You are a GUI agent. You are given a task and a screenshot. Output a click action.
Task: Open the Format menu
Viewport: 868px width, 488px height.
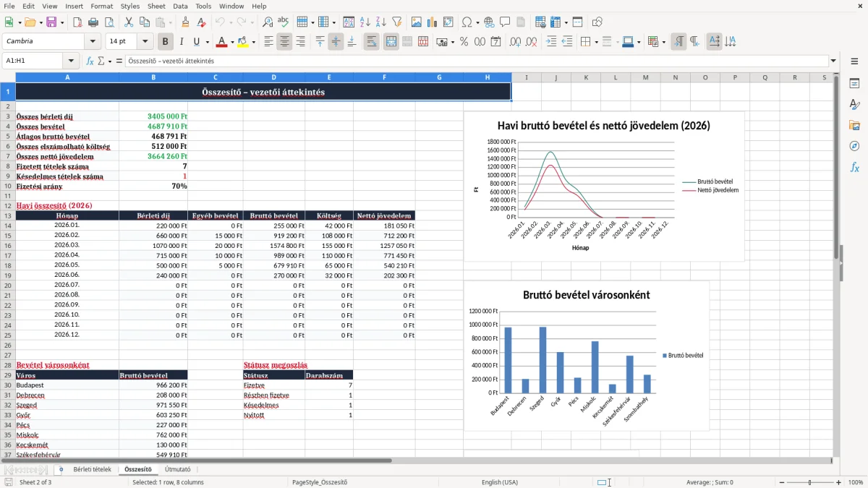tap(101, 6)
